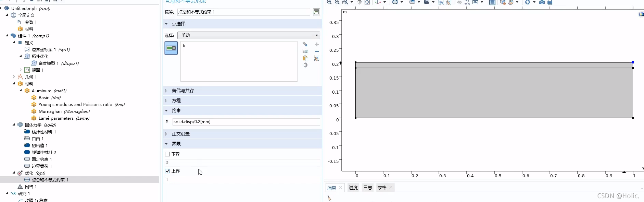Image resolution: width=644 pixels, height=202 pixels.
Task: Clear selection with broom icon in settings
Action: tap(317, 58)
